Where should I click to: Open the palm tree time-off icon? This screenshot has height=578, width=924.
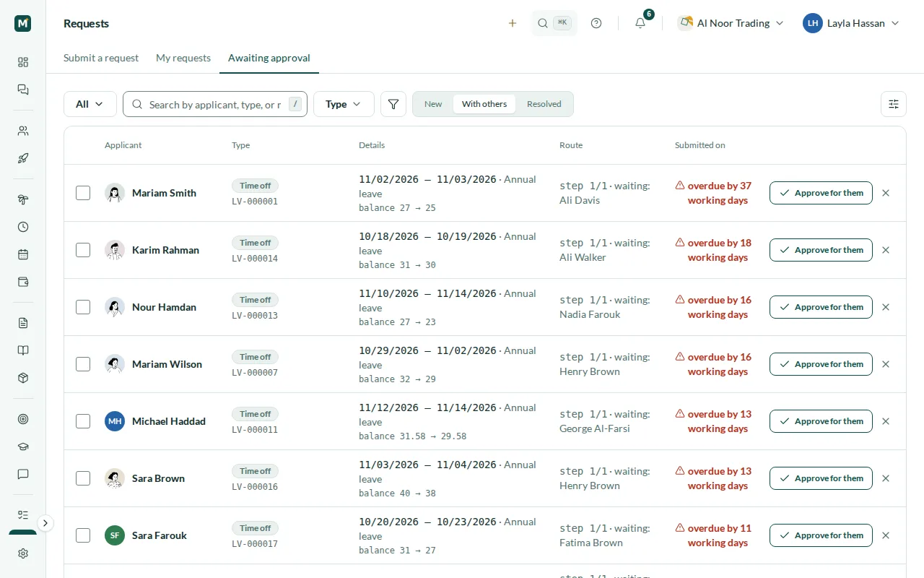tap(23, 199)
